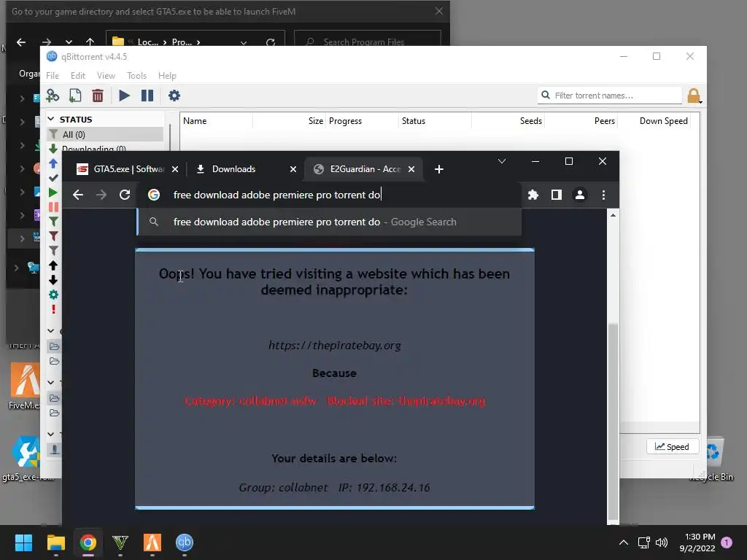
Task: Click the green play Resumed filter icon
Action: (x=53, y=192)
